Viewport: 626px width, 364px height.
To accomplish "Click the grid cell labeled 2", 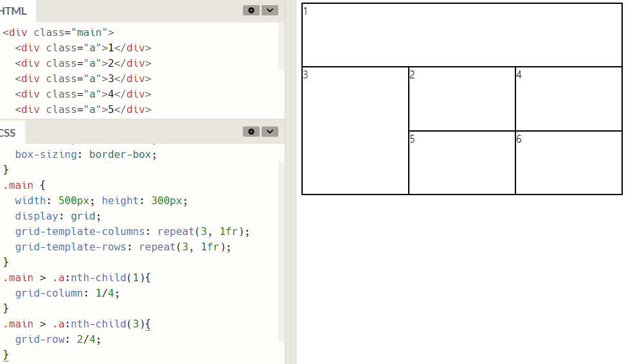I will pos(462,98).
